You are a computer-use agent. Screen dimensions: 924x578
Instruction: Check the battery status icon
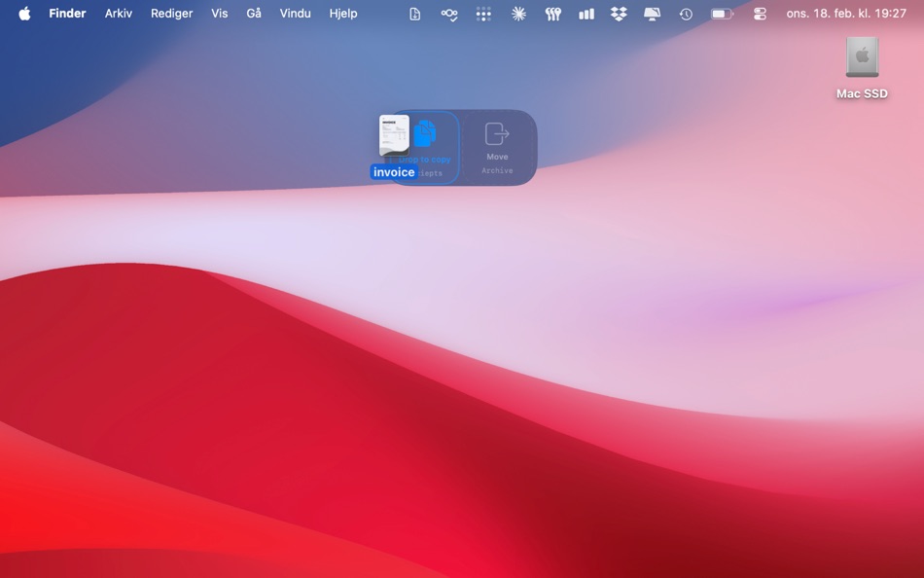coord(721,14)
